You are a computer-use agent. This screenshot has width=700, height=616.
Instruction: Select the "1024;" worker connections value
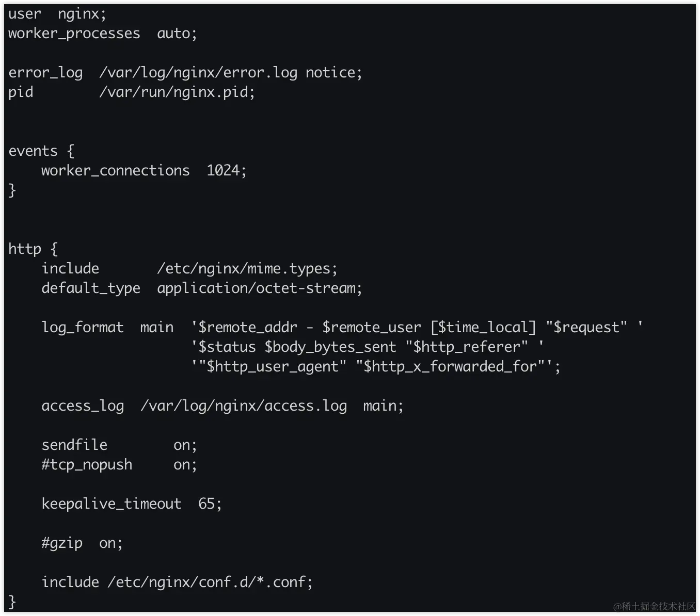226,171
